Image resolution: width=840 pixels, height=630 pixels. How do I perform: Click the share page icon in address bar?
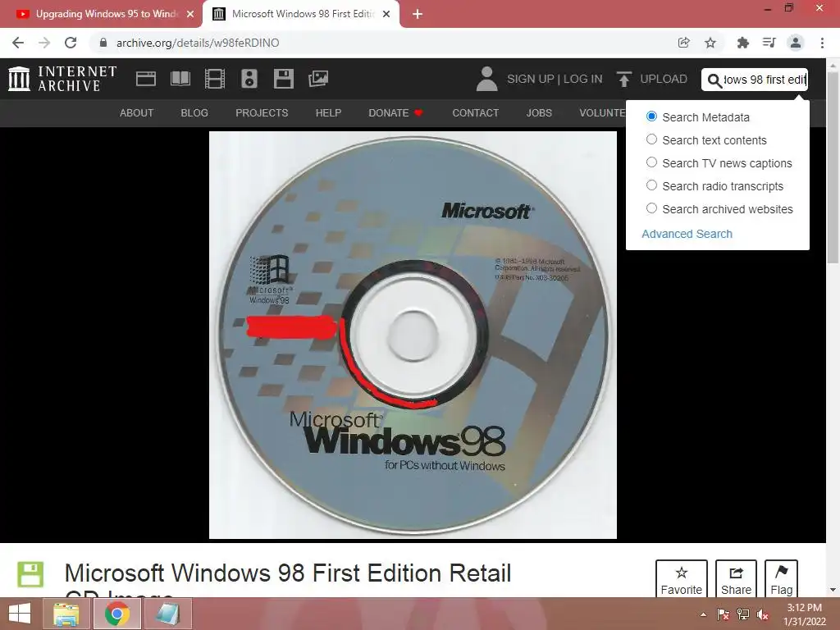pos(683,43)
